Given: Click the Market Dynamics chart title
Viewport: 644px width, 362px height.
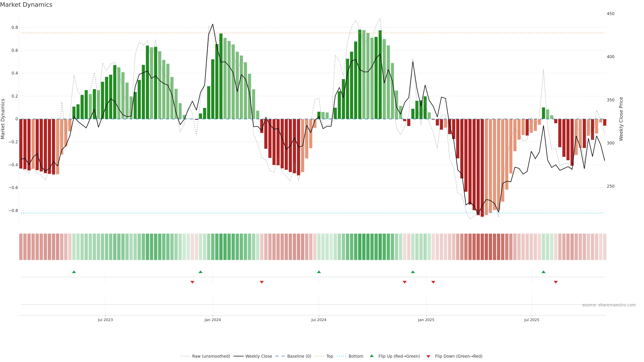Looking at the screenshot, I should (26, 5).
